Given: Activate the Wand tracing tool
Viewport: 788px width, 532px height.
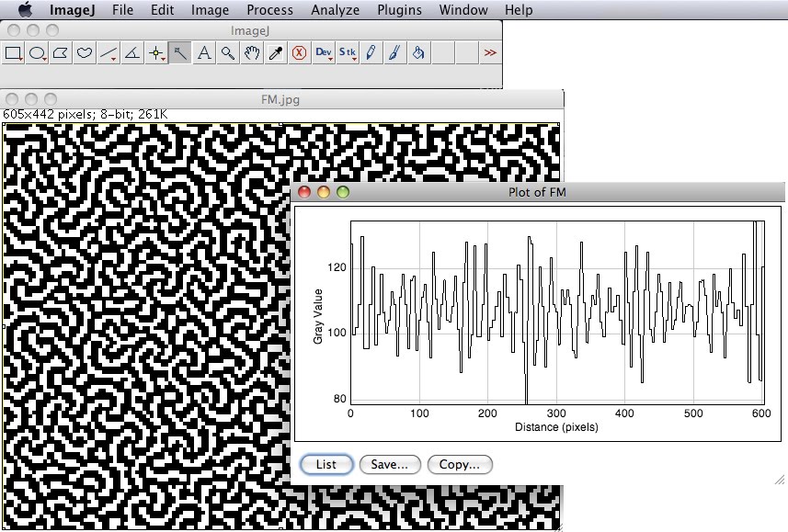Looking at the screenshot, I should point(180,53).
